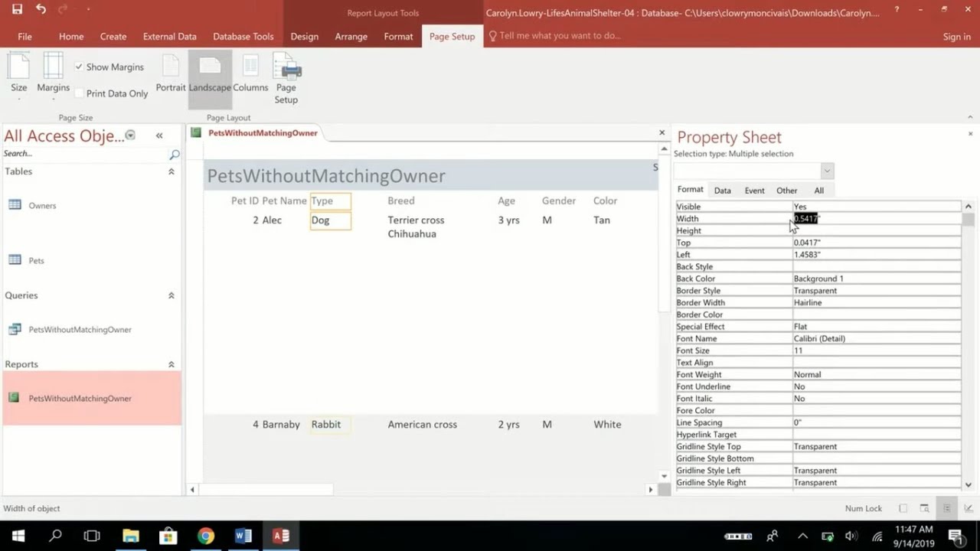Switch to the Database Tools tab

243,36
